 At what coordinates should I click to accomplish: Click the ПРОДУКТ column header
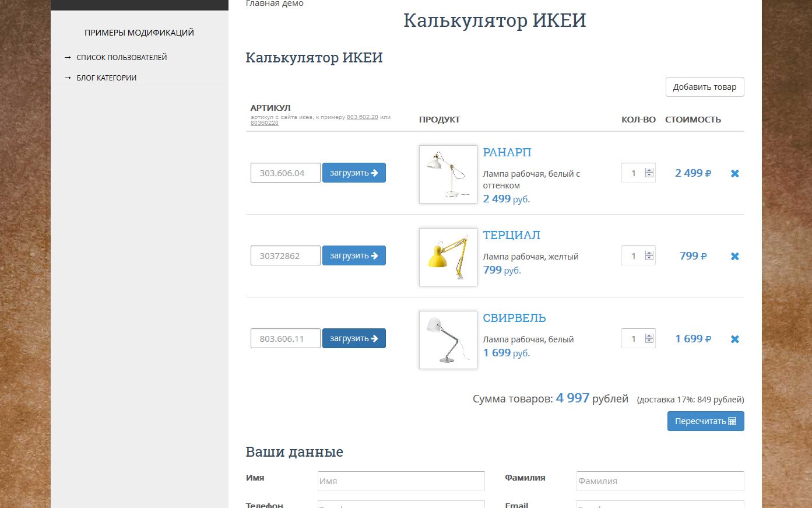(440, 120)
